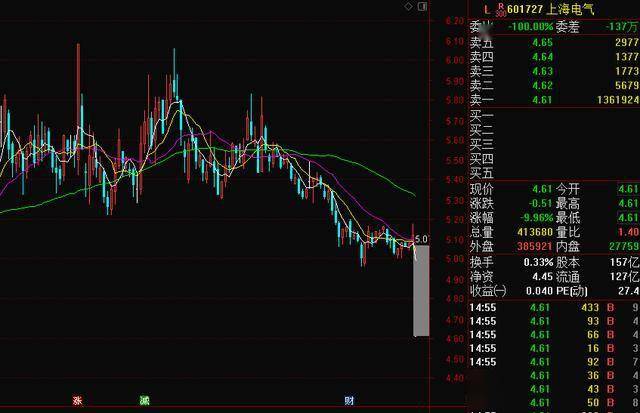Viewport: 640px width, 413px height.
Task: Click the 现价 label
Action: (482, 189)
